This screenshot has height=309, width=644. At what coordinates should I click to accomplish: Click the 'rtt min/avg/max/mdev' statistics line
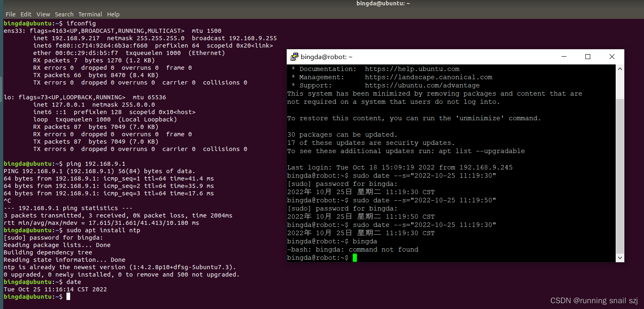[x=101, y=223]
